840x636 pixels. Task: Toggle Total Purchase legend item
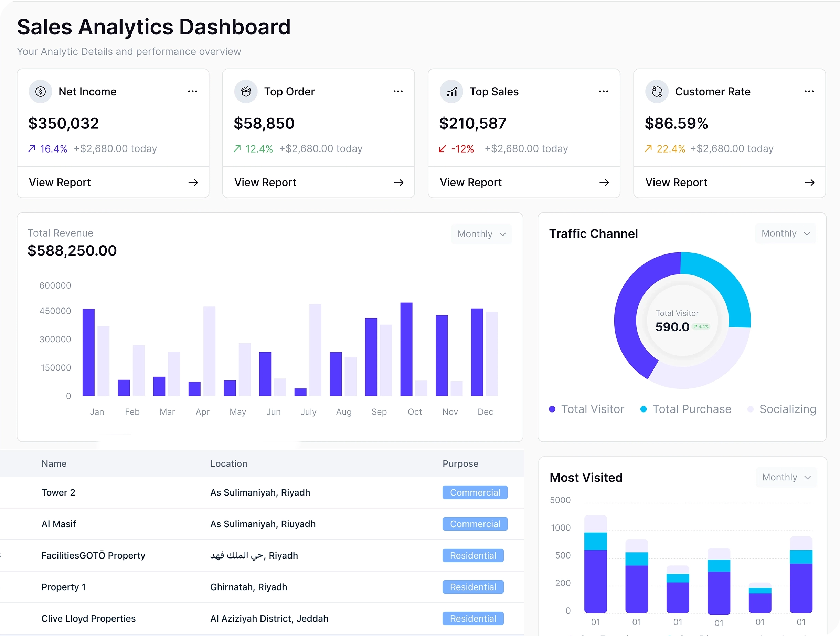click(x=686, y=409)
